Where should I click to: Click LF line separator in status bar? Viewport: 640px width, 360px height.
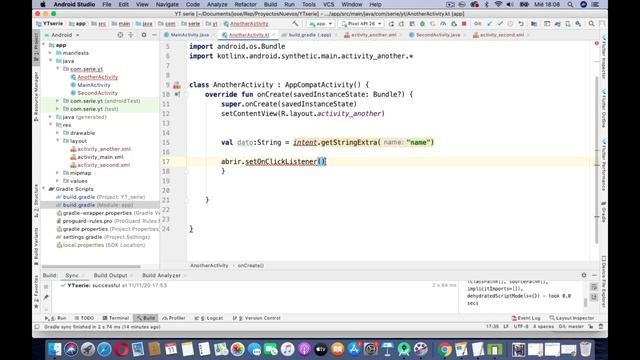point(506,327)
